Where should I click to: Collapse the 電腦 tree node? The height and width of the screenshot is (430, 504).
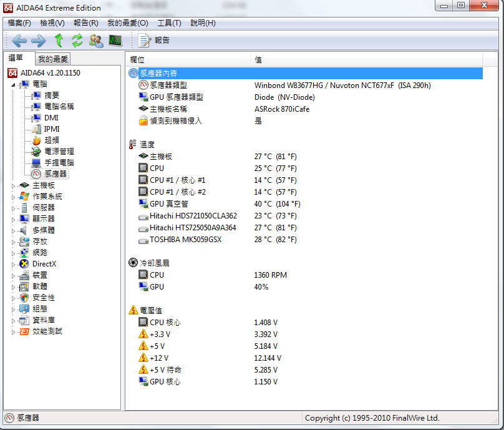13,85
